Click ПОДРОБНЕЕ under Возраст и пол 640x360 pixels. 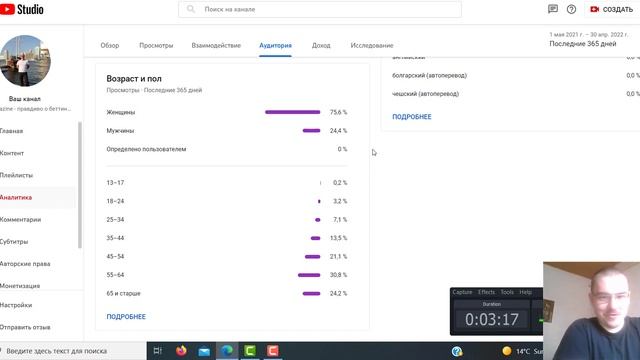point(126,317)
